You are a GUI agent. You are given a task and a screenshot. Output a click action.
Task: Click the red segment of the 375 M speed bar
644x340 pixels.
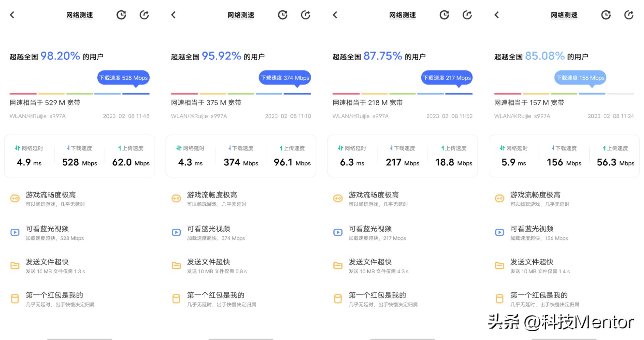(x=184, y=94)
